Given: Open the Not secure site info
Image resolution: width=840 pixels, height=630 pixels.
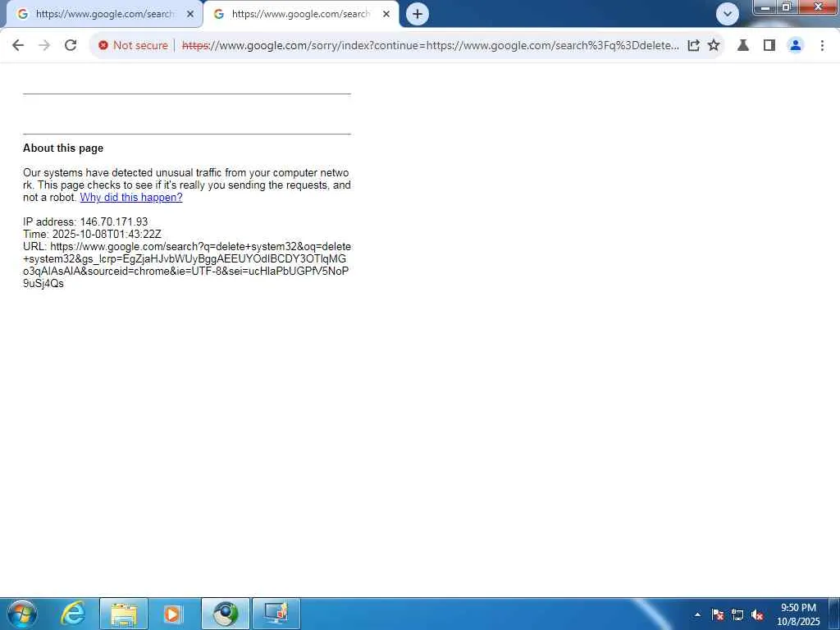Looking at the screenshot, I should [134, 46].
